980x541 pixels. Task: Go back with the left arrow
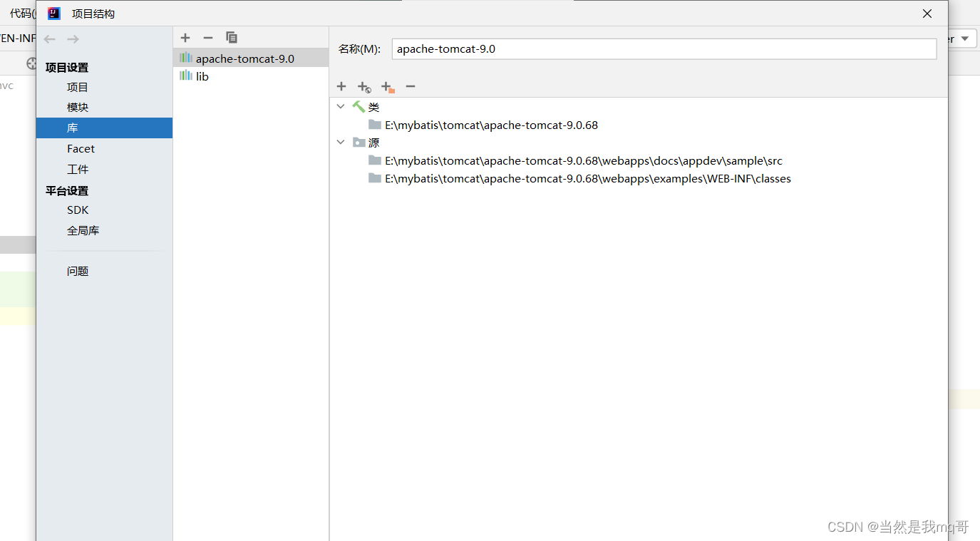pyautogui.click(x=49, y=39)
